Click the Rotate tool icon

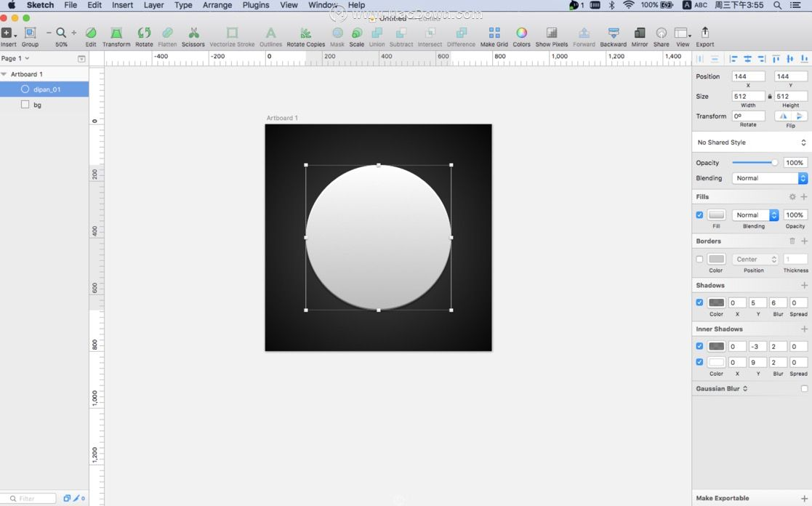144,33
